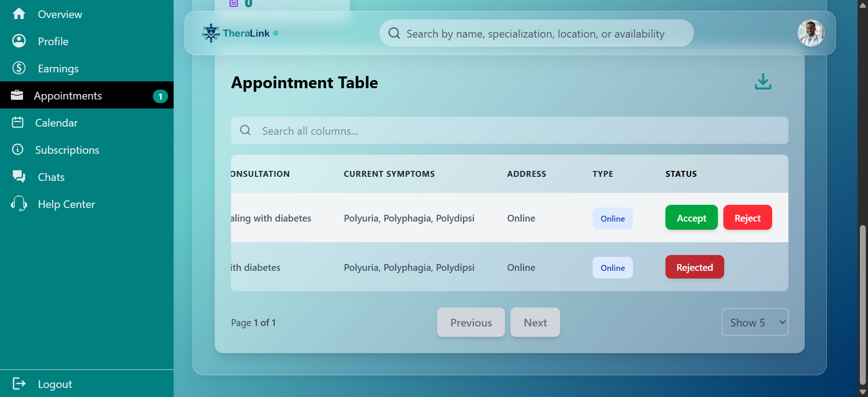Click the Earnings dollar icon

[19, 68]
